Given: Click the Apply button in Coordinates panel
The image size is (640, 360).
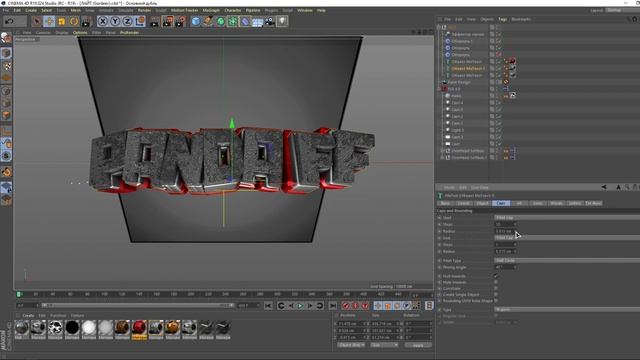Looking at the screenshot, I should click(x=418, y=345).
